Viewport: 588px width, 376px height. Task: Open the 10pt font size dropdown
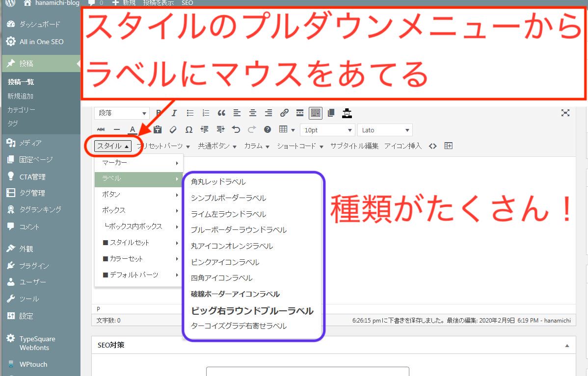coord(327,130)
